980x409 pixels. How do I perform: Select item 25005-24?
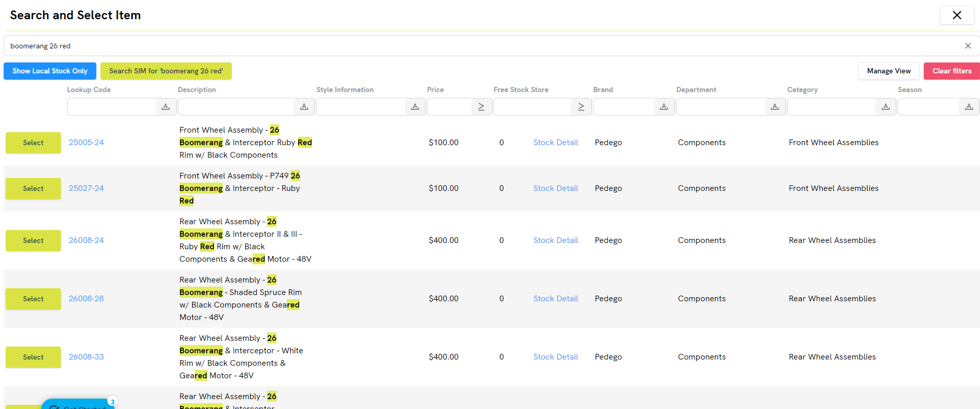[33, 143]
